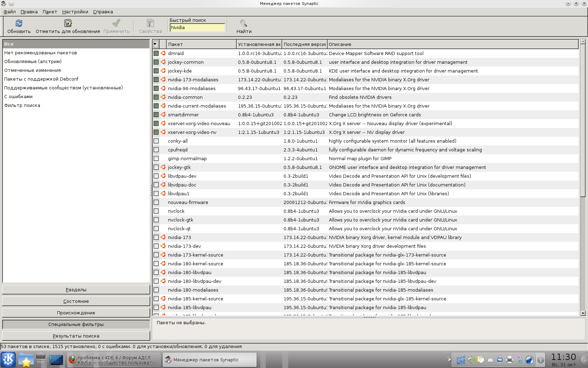Click the scrollbar down arrow of the package list
The width and height of the screenshot is (588, 368).
pyautogui.click(x=583, y=313)
